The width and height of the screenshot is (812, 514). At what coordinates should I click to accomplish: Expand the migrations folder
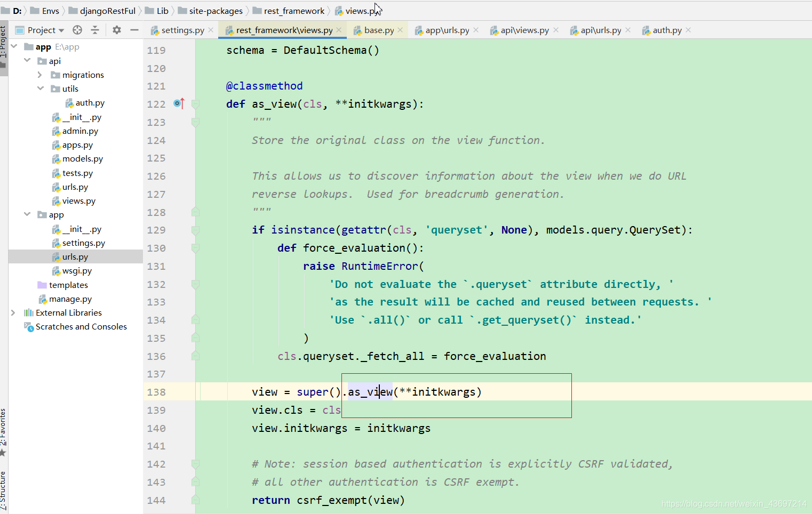tap(40, 75)
